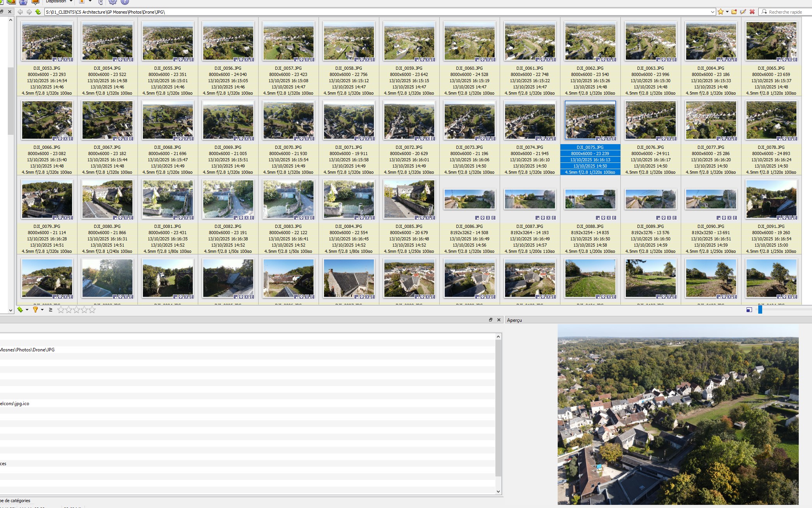The width and height of the screenshot is (812, 508).
Task: Click the Aperçu preview panel title
Action: click(514, 320)
